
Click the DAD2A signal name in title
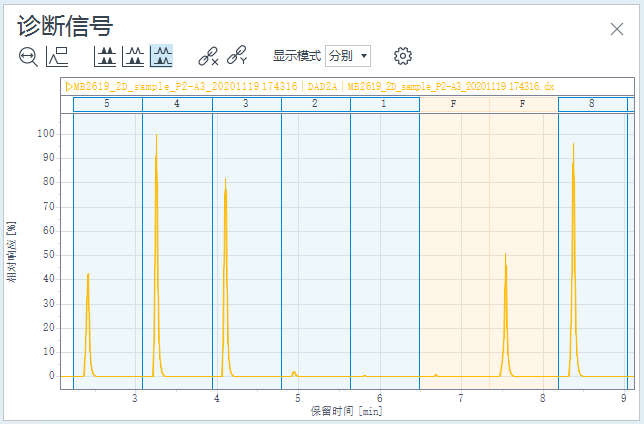click(x=322, y=87)
